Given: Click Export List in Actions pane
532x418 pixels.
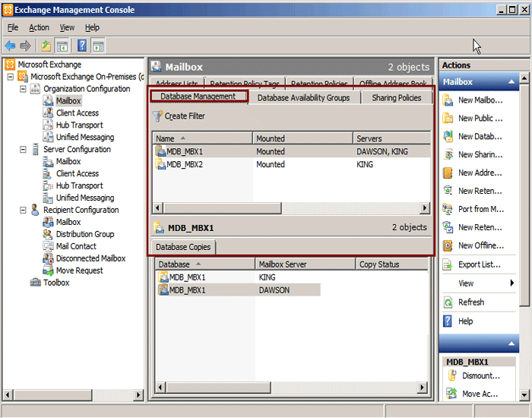Looking at the screenshot, I should [x=479, y=264].
